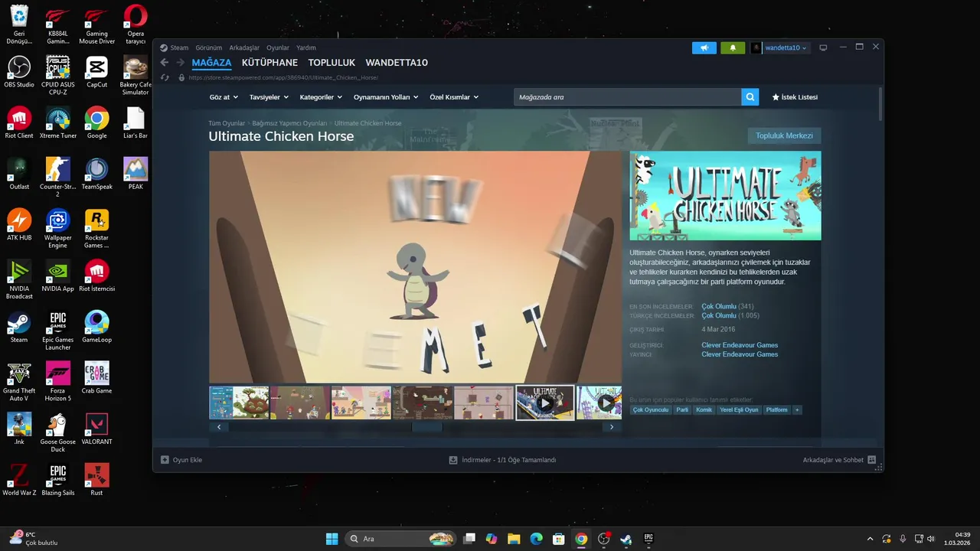Screen dimensions: 980x551
Task: Open the Oyunlar menu
Action: tap(278, 47)
